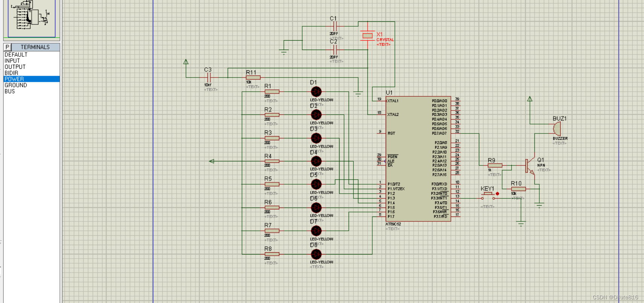The image size is (644, 303).
Task: Select resistor R1
Action: tap(272, 92)
